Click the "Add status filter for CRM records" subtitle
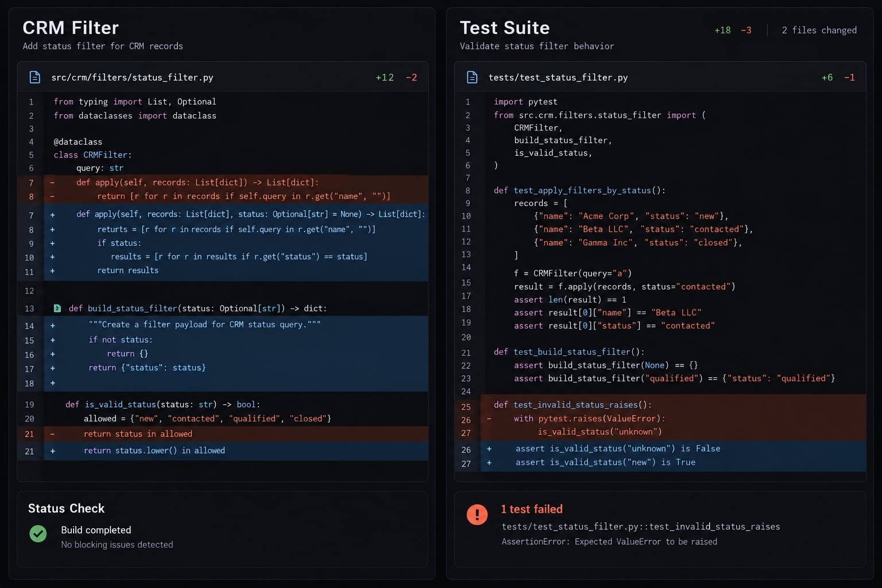 (103, 46)
